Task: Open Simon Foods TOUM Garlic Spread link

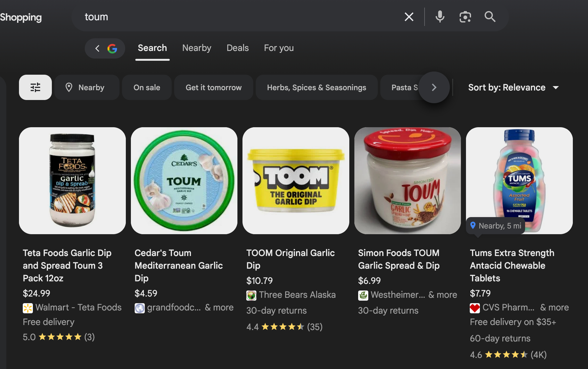Action: (x=399, y=259)
